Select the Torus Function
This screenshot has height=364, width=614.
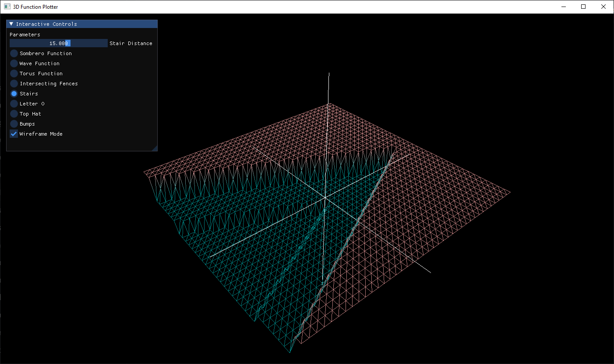[13, 73]
